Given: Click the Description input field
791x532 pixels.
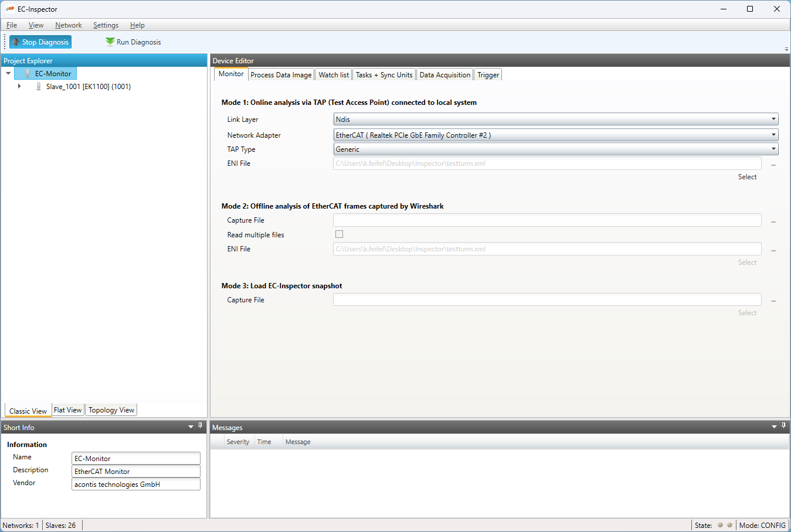Looking at the screenshot, I should pyautogui.click(x=135, y=472).
